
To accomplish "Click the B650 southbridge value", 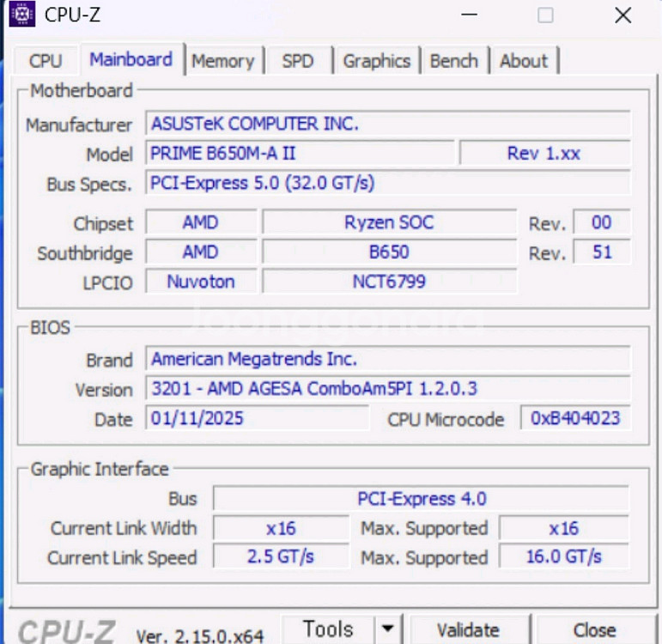I will point(389,252).
